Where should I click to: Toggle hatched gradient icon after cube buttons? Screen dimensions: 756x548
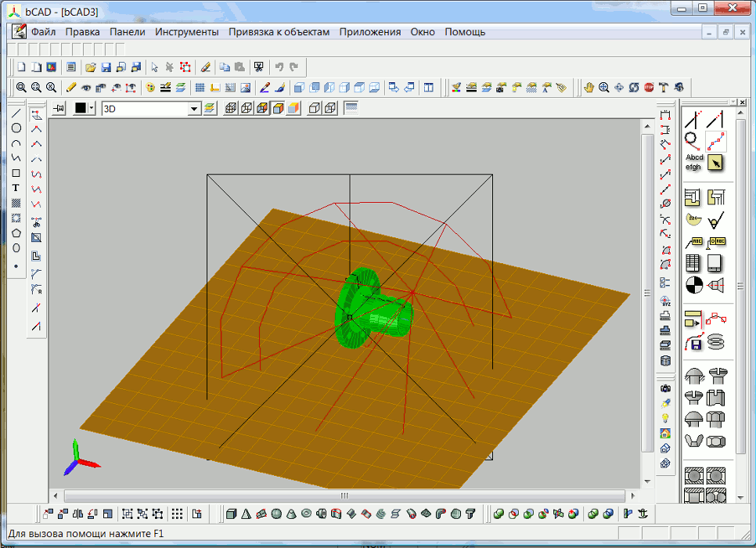[x=351, y=108]
